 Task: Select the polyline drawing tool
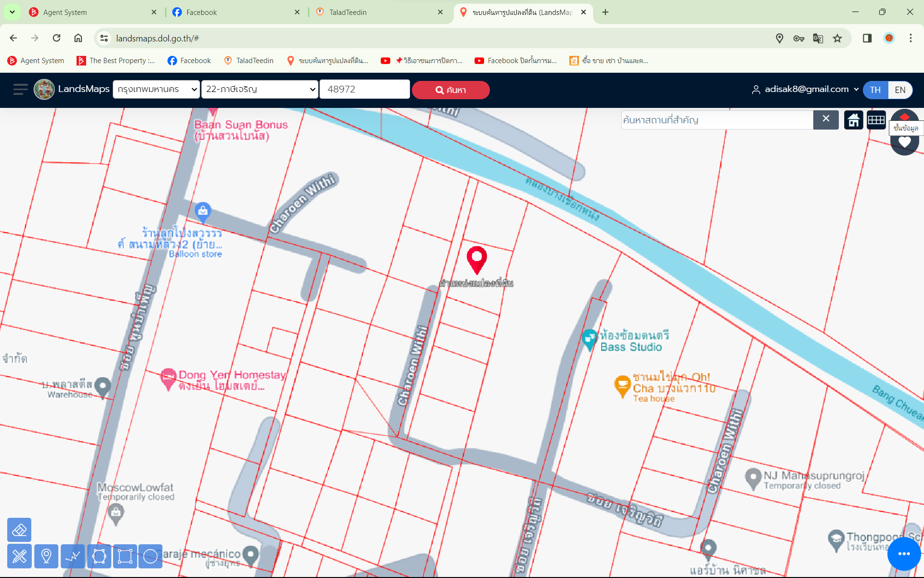73,556
